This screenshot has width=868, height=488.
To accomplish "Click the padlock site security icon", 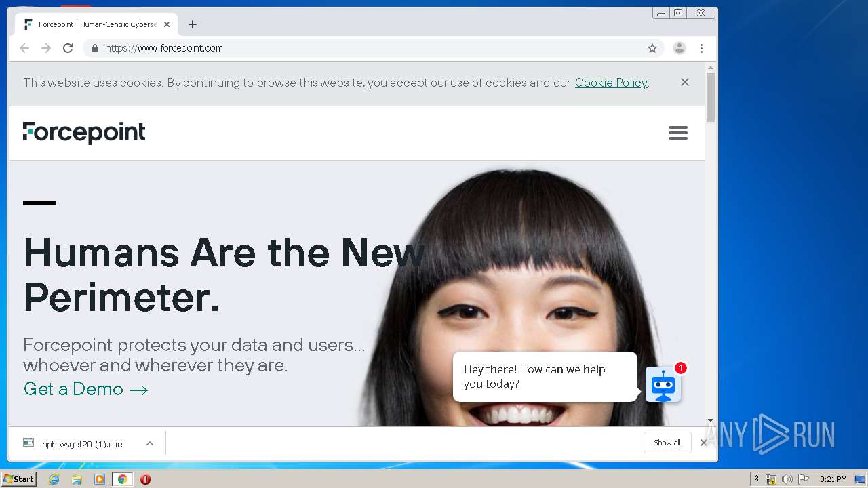I will [x=94, y=48].
